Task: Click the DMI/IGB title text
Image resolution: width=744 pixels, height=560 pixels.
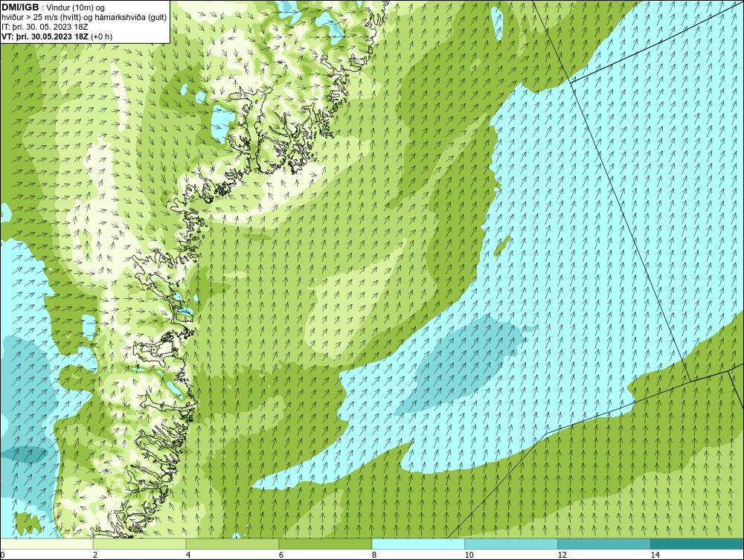Action: [x=20, y=7]
